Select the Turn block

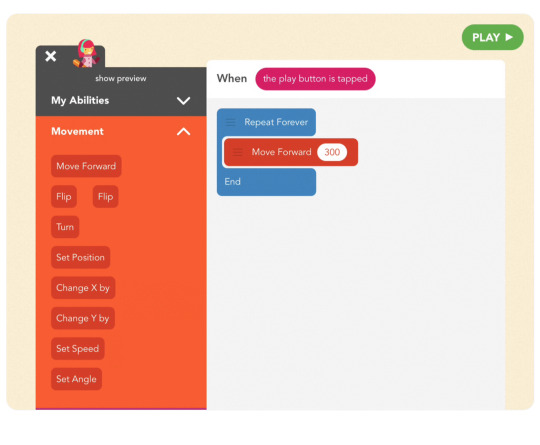pos(65,227)
